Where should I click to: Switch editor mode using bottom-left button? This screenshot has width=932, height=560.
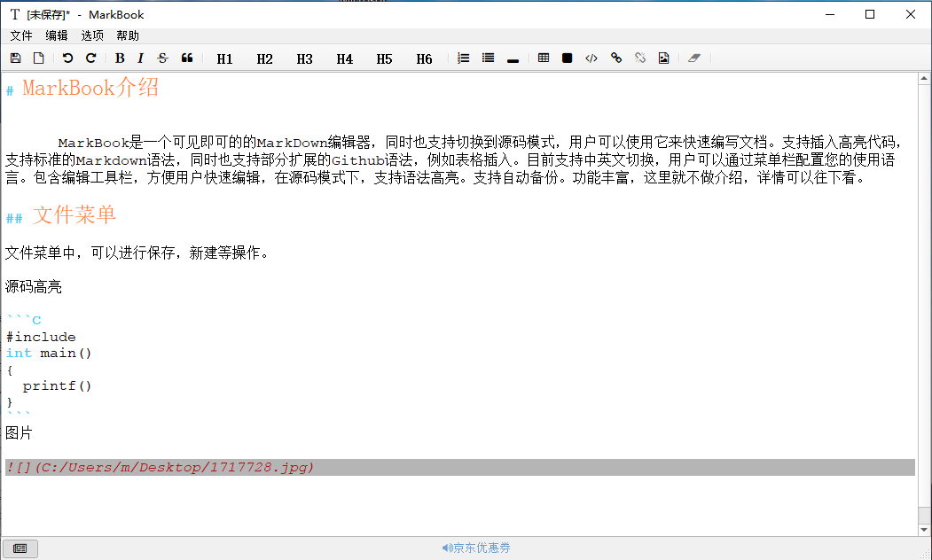(x=20, y=548)
